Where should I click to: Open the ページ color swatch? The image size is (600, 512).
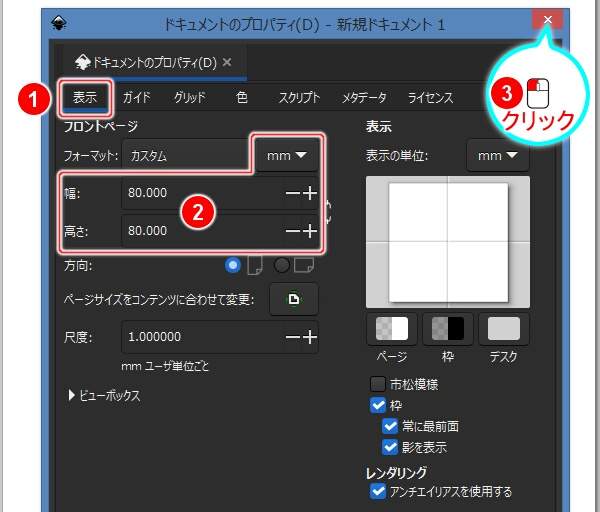click(392, 329)
